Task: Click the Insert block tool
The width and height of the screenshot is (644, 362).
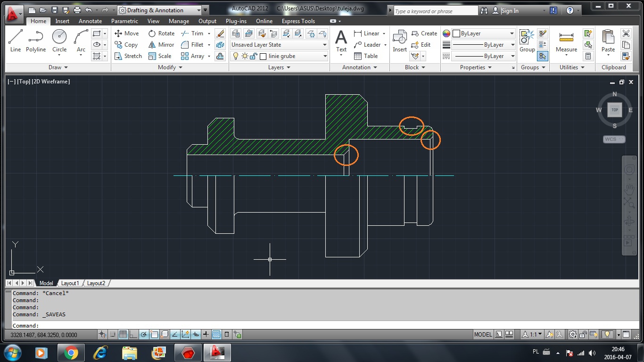Action: [400, 41]
